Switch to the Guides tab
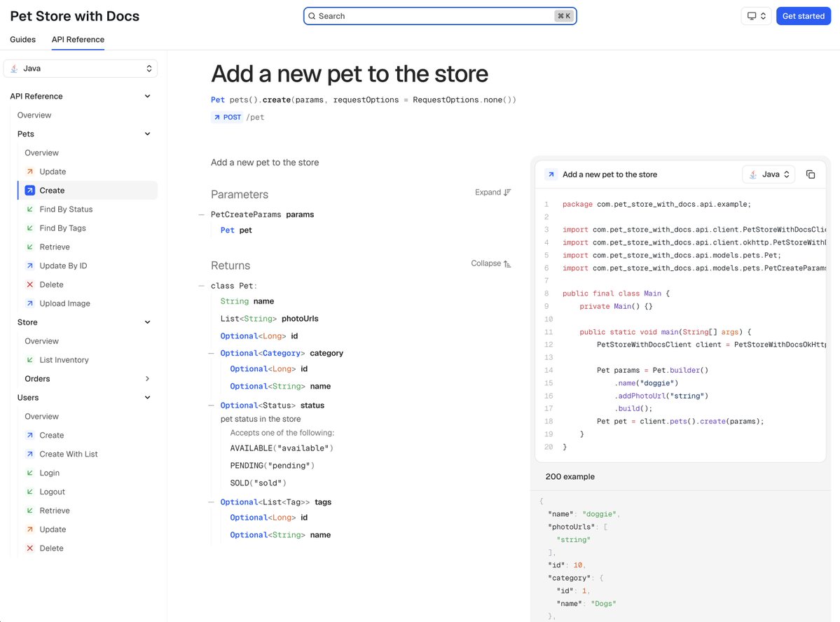 tap(22, 39)
